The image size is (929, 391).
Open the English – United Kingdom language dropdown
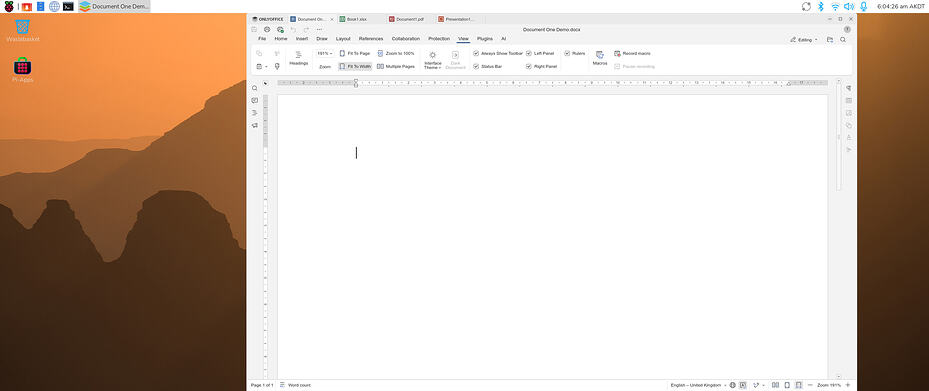(x=698, y=385)
